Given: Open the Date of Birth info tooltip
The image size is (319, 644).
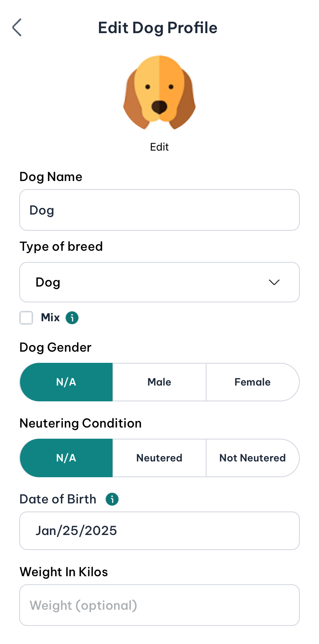Looking at the screenshot, I should click(112, 499).
